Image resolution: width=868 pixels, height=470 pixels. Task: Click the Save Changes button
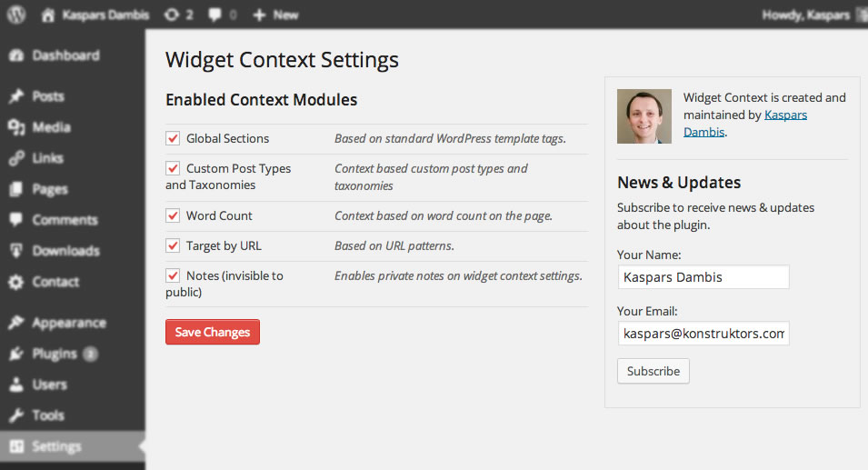coord(213,332)
